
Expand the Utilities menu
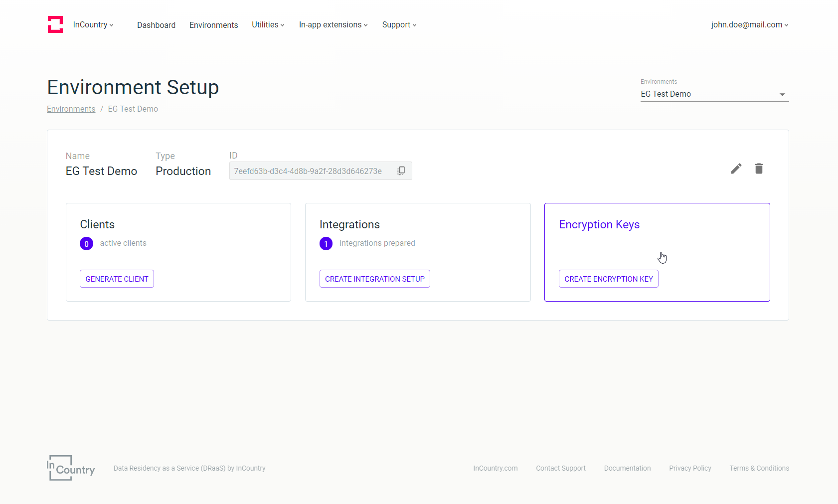coord(268,24)
